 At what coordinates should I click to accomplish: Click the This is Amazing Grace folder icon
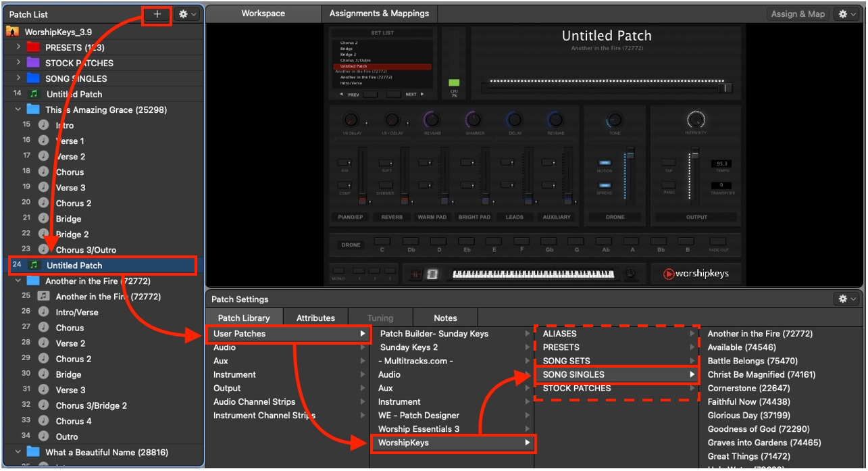33,109
